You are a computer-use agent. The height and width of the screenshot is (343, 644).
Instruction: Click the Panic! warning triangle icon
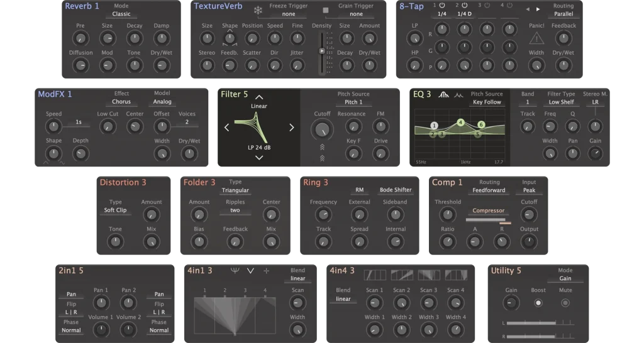point(536,39)
